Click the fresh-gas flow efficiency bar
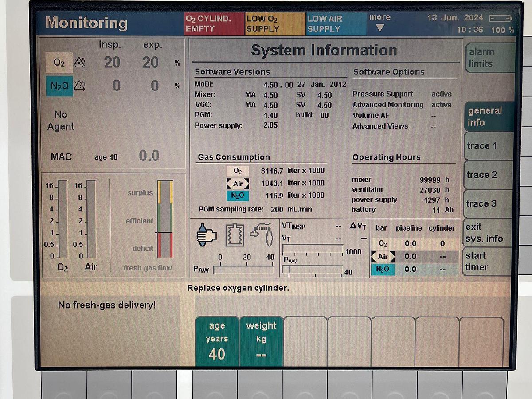Image resolution: width=532 pixels, height=399 pixels. [165, 219]
